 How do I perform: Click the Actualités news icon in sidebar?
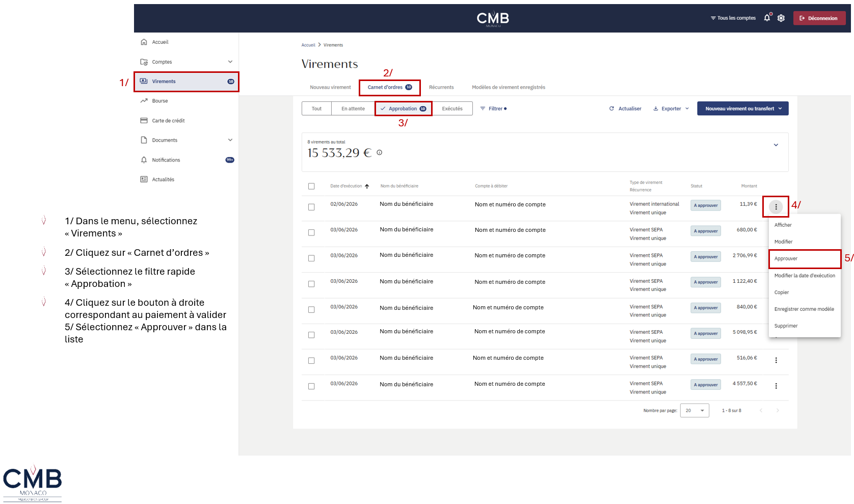[x=144, y=179]
